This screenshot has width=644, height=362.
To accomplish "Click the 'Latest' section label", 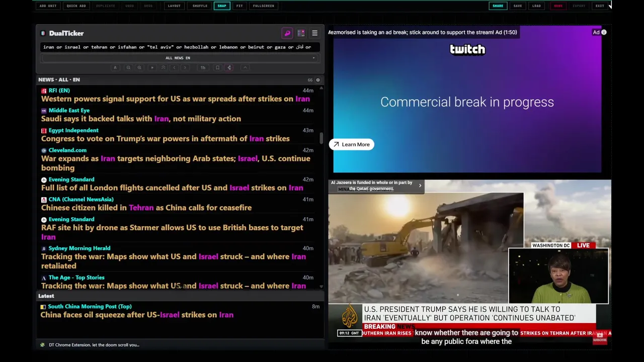I will click(46, 296).
